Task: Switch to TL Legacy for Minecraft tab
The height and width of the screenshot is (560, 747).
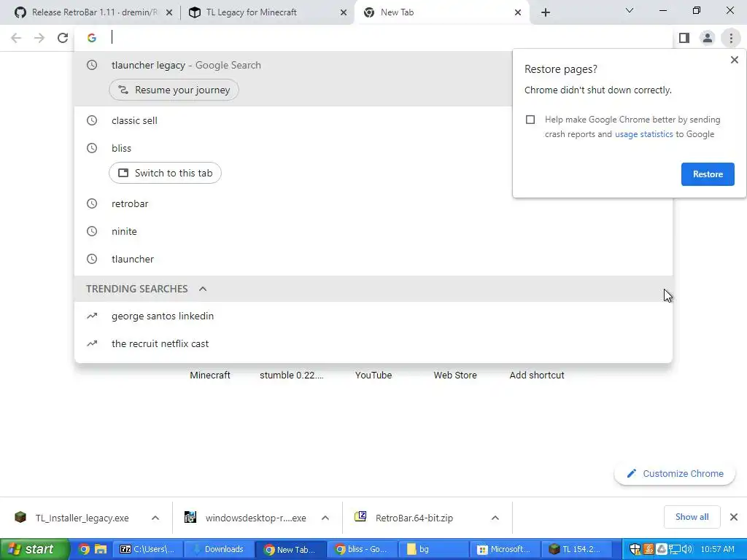Action: point(268,12)
